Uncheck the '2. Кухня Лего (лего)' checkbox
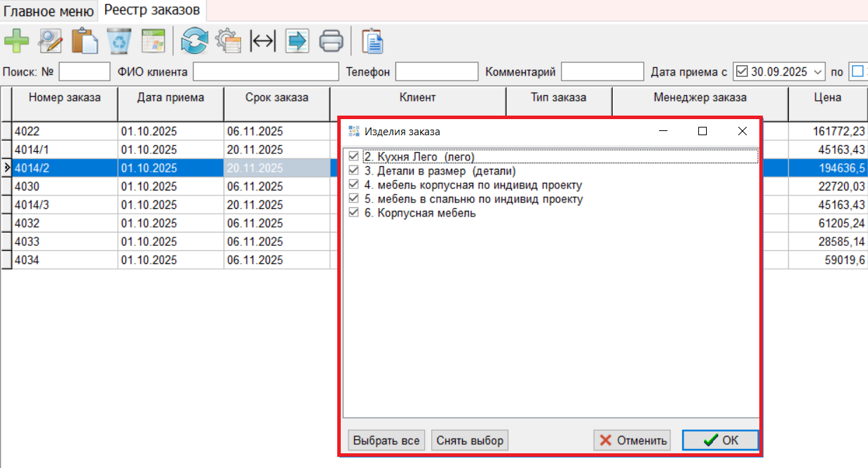The height and width of the screenshot is (468, 868). pyautogui.click(x=353, y=157)
